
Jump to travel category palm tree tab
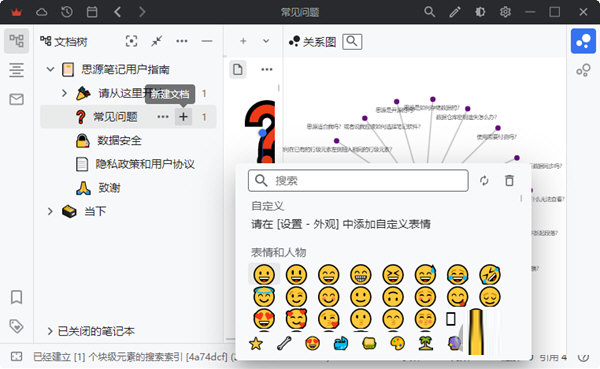coord(426,343)
